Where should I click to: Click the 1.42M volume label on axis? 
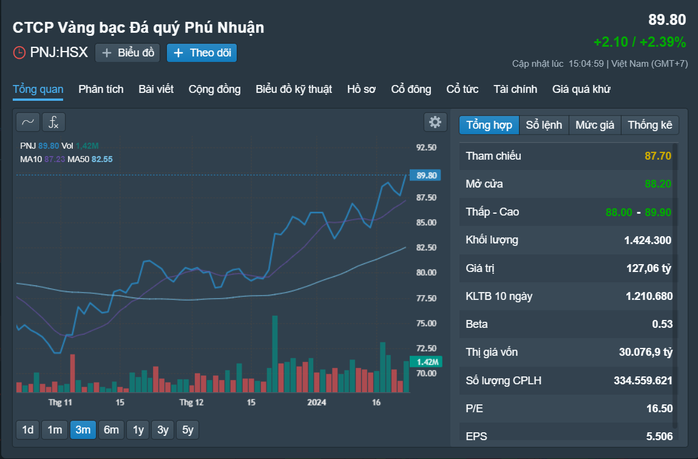click(x=426, y=362)
